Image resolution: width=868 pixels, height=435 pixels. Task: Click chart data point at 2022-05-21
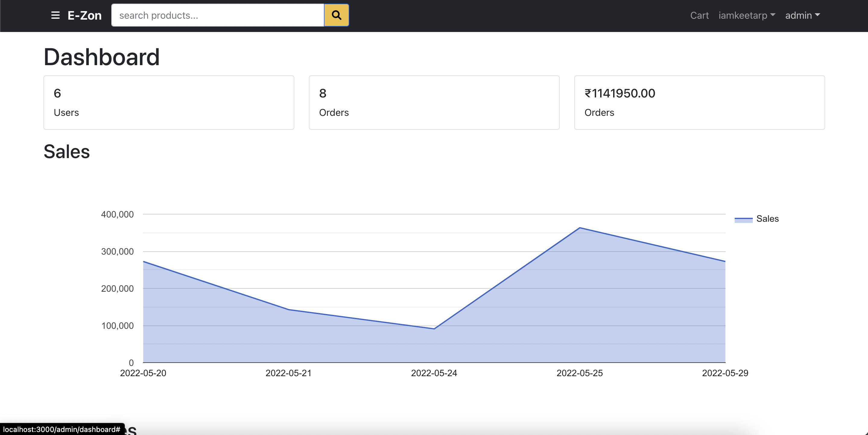(x=289, y=309)
